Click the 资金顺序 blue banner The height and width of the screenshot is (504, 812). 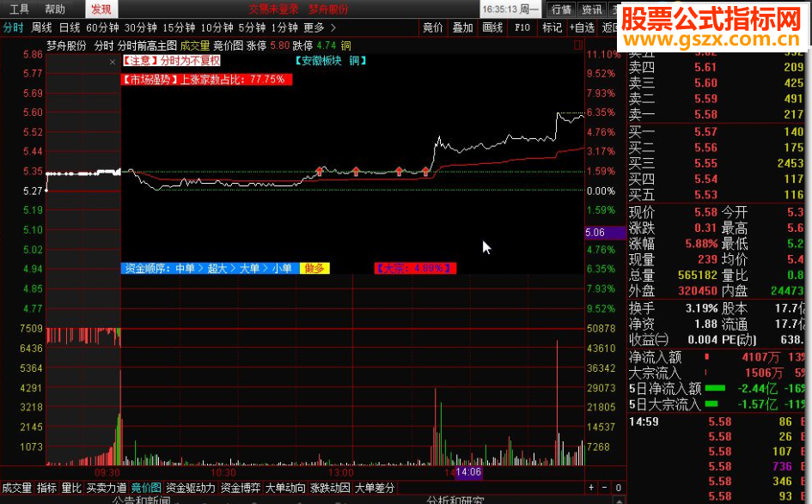coord(210,268)
